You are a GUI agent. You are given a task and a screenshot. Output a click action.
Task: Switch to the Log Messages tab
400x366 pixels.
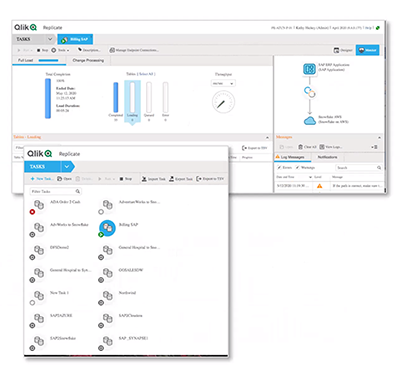(292, 157)
